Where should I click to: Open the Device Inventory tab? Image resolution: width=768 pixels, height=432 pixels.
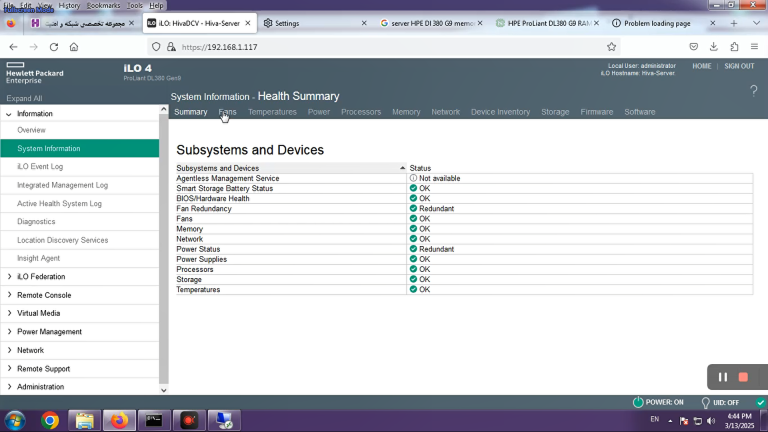[x=500, y=112]
